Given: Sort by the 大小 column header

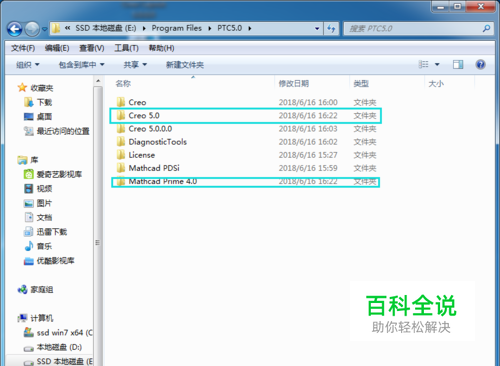Looking at the screenshot, I should [436, 83].
